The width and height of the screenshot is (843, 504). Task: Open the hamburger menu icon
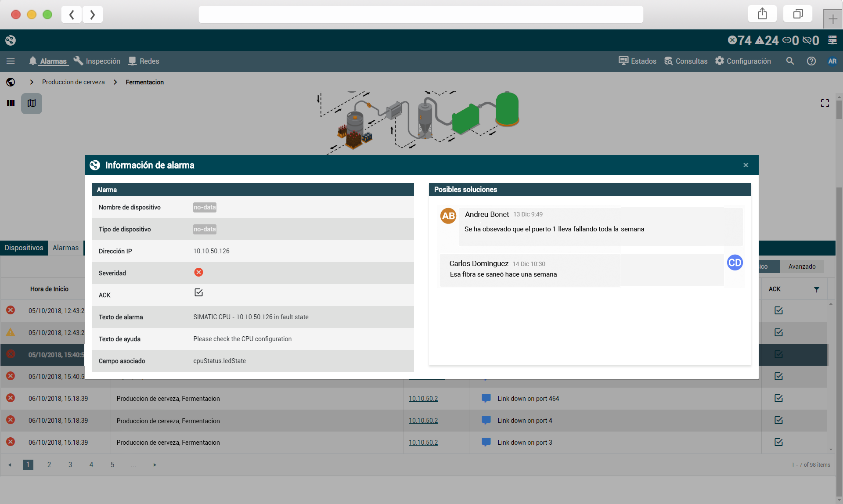(11, 61)
